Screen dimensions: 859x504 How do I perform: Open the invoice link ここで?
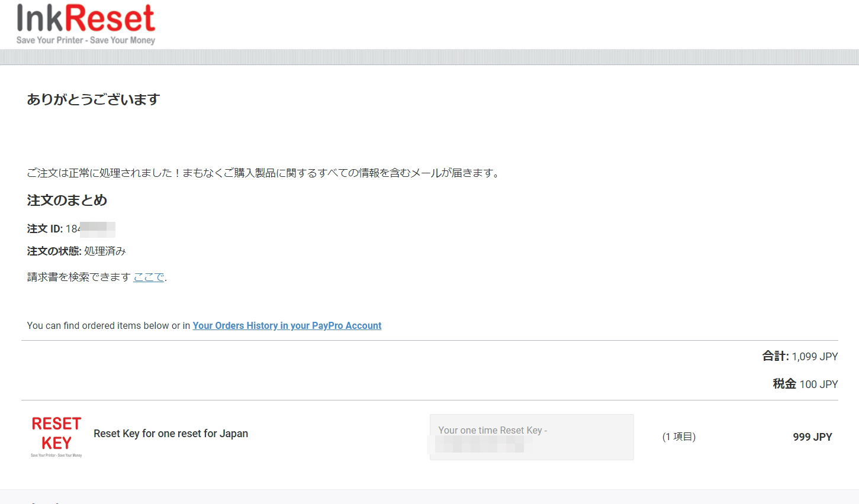[149, 277]
